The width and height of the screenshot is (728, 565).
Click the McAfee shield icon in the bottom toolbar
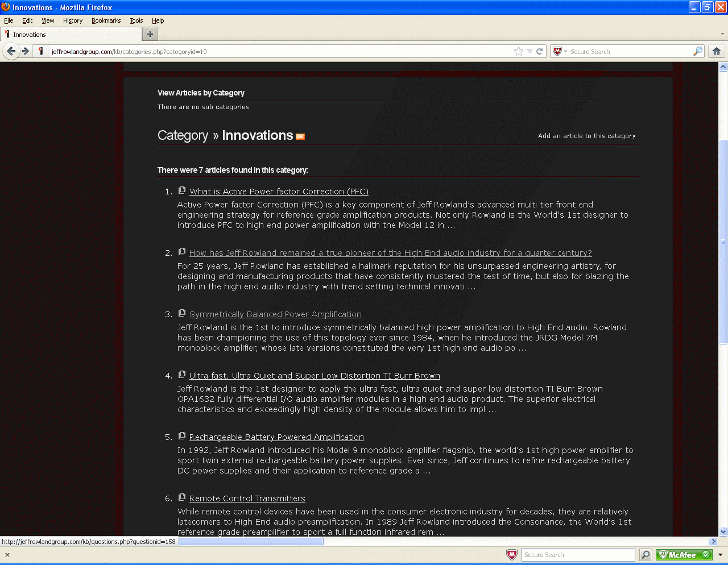point(512,555)
